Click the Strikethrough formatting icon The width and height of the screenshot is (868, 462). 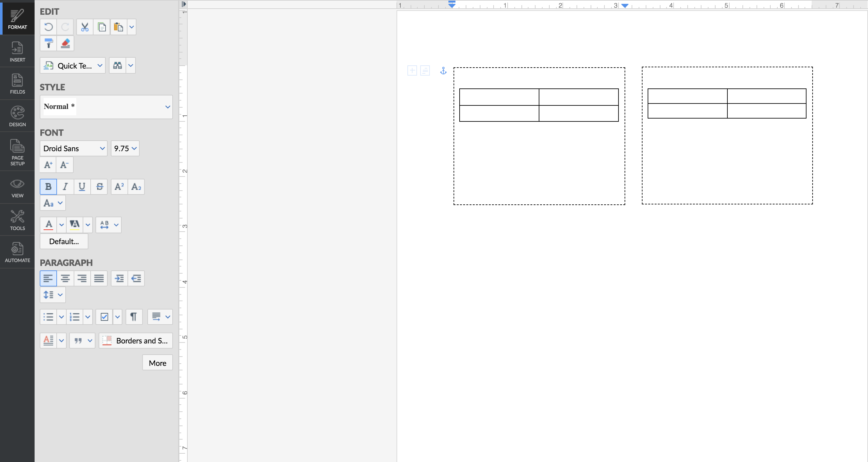coord(99,186)
